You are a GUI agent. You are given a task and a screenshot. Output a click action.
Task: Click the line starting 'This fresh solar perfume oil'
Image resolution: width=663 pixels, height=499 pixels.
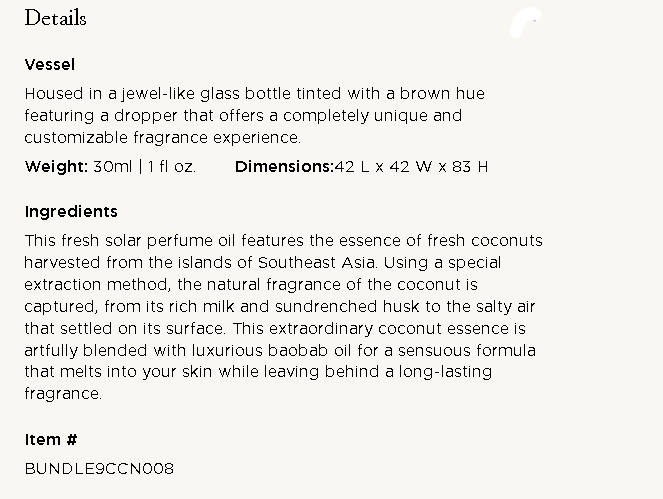[x=283, y=241]
